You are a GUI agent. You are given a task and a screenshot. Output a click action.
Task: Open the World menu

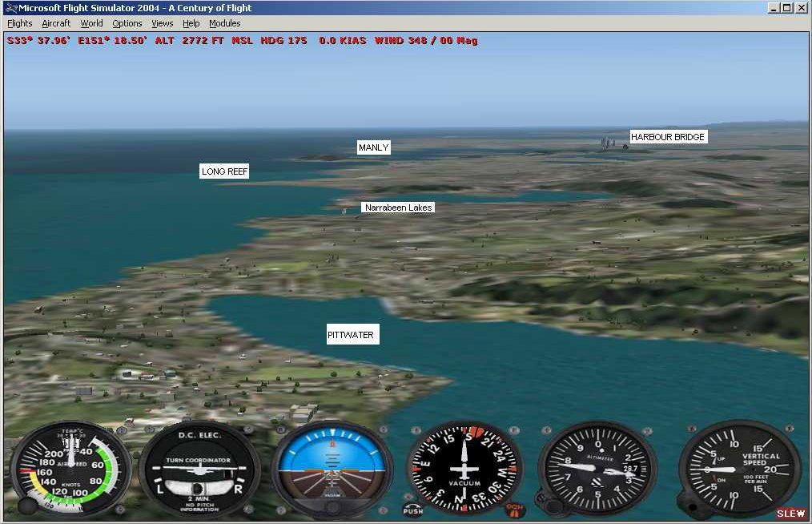pyautogui.click(x=91, y=23)
